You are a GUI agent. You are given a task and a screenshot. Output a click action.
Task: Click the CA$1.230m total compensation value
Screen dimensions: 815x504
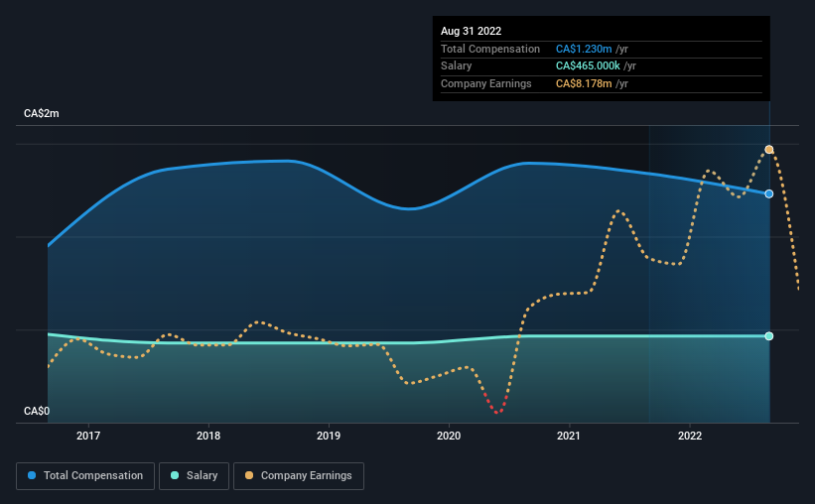click(584, 49)
